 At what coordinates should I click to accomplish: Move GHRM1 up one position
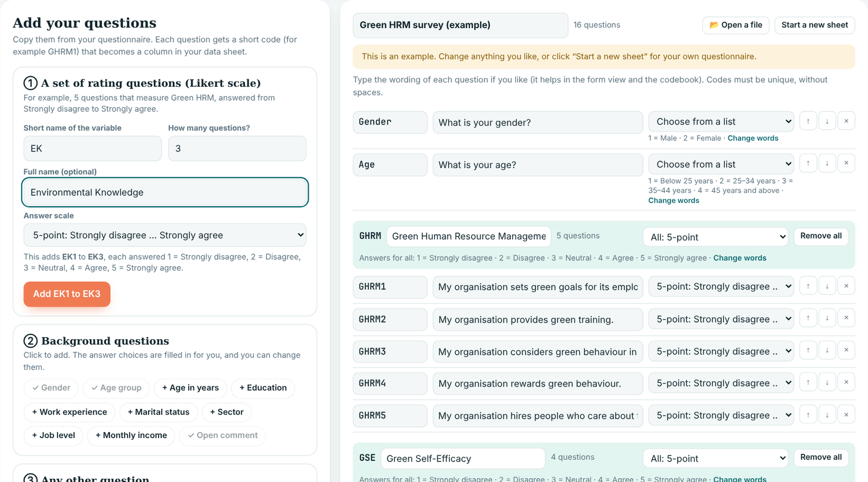[808, 286]
